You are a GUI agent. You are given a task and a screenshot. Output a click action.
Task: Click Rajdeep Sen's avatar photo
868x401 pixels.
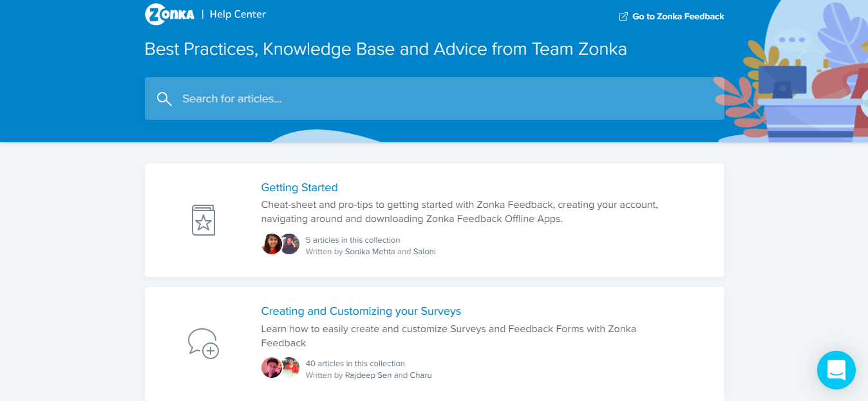coord(272,368)
